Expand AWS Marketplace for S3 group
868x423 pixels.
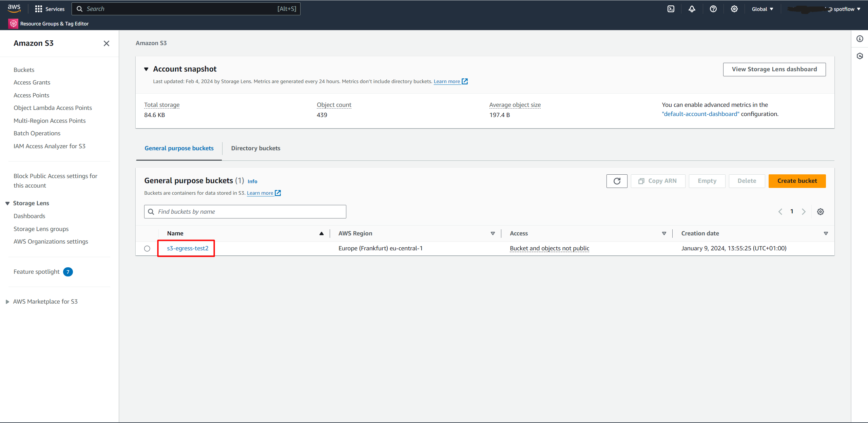pos(7,302)
